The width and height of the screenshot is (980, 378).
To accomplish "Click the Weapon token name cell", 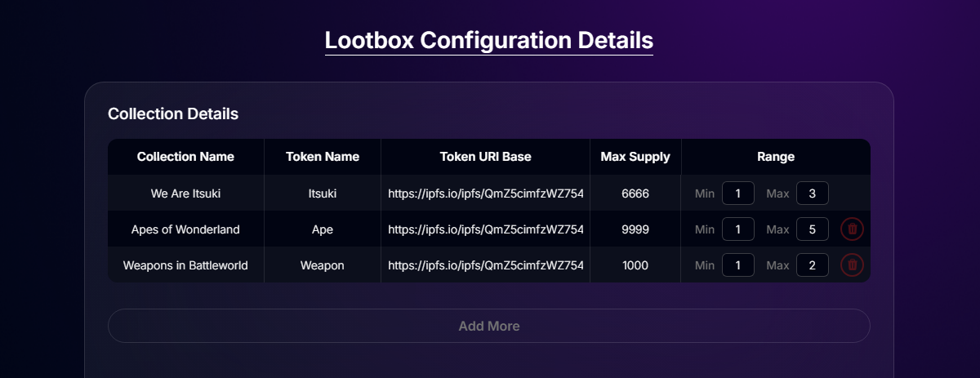I will click(x=323, y=265).
